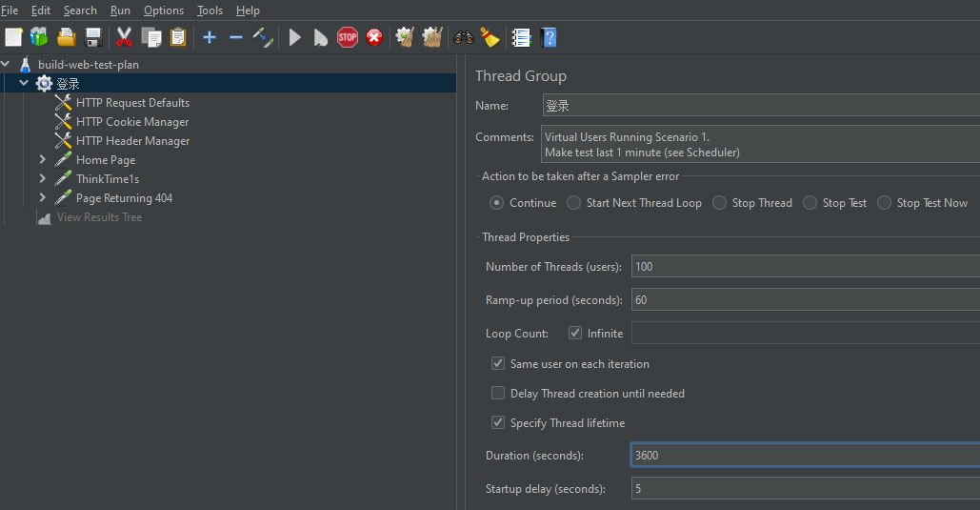This screenshot has width=980, height=510.
Task: Click the New test plan icon
Action: coord(13,37)
